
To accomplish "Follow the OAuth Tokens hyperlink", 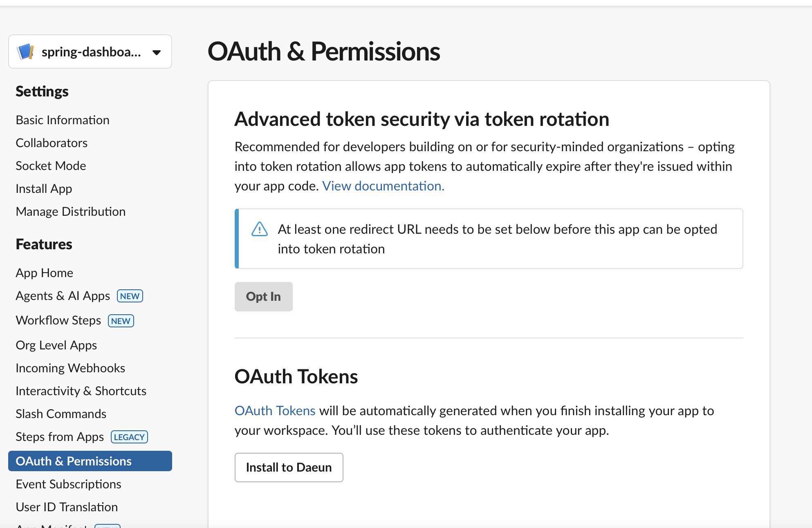I will 275,411.
